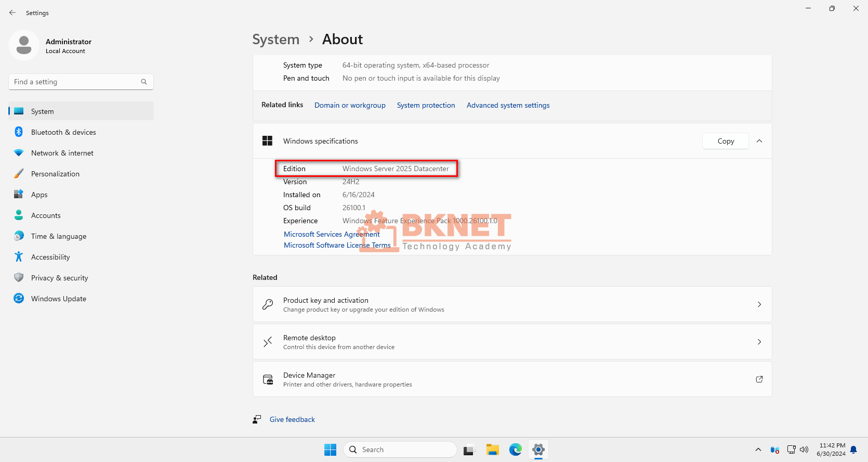
Task: Click the Accounts person icon
Action: point(19,215)
